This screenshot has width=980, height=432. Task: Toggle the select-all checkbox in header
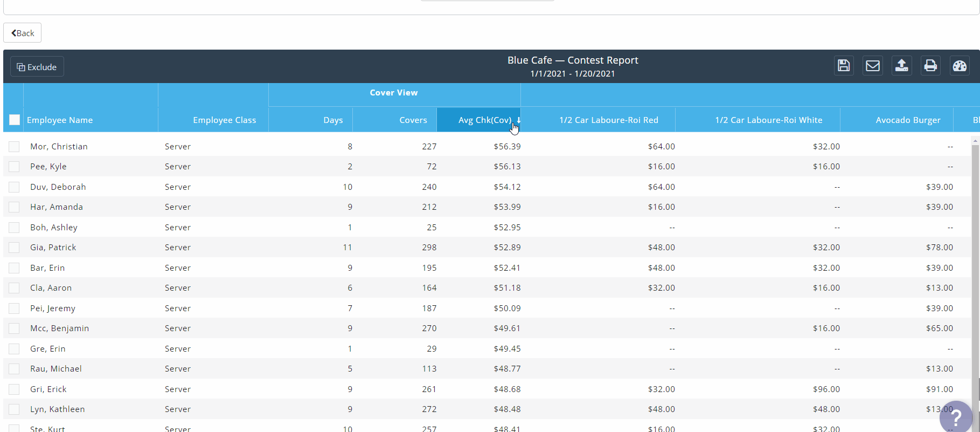point(15,120)
